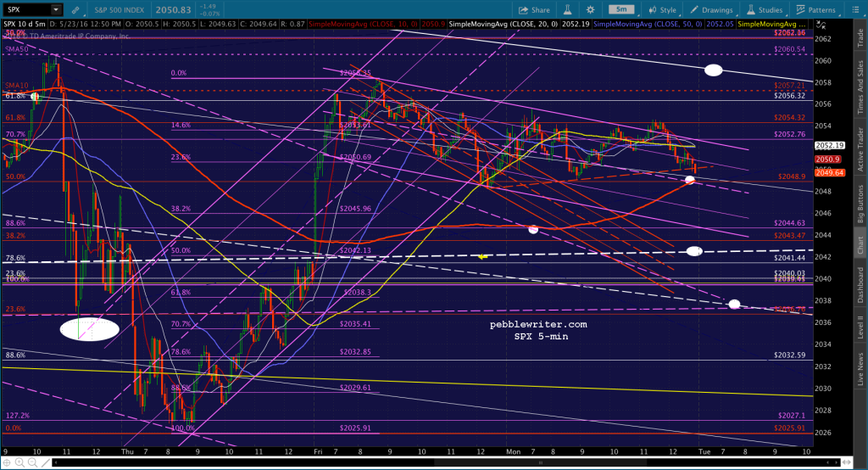Click the 2052.19 price axis bubble

(830, 145)
